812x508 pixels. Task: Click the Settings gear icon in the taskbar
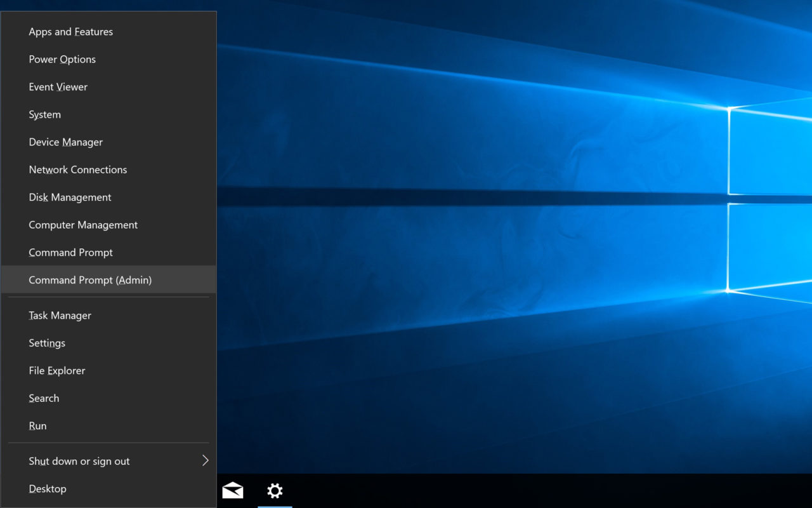[x=275, y=491]
